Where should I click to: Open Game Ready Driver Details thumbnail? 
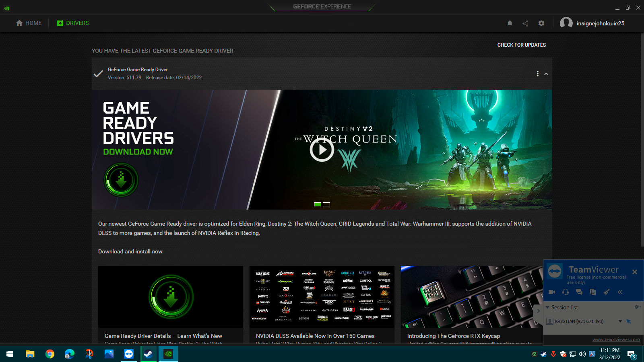pyautogui.click(x=171, y=297)
